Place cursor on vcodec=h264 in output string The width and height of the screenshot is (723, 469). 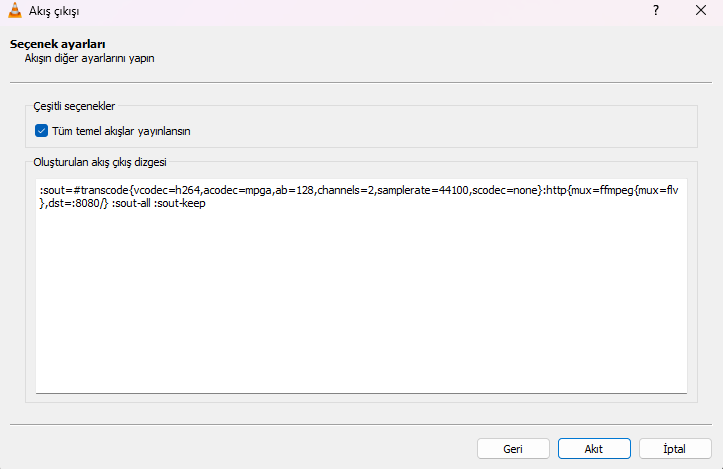(168, 189)
